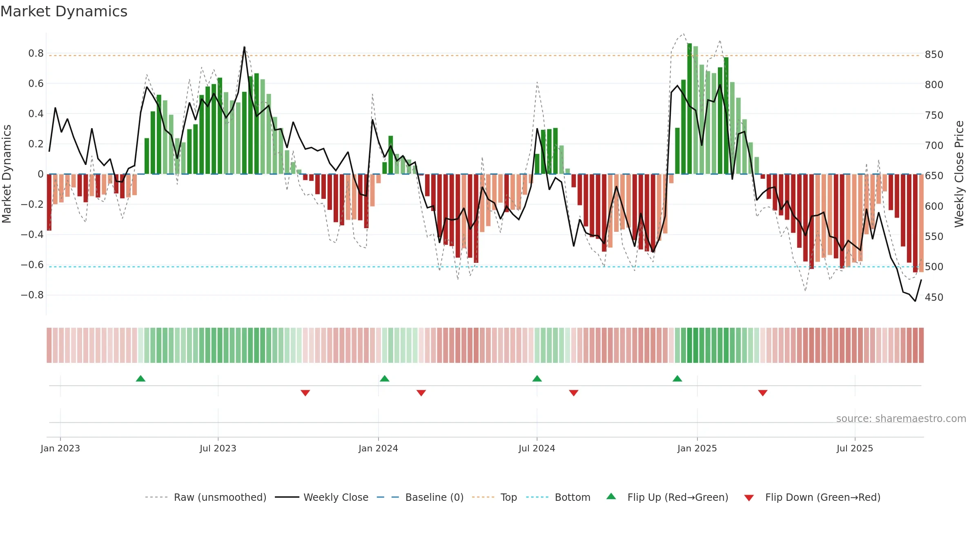Click red flip-down marker after Jan 2024
Viewport: 980px width, 551px height.
tap(421, 393)
